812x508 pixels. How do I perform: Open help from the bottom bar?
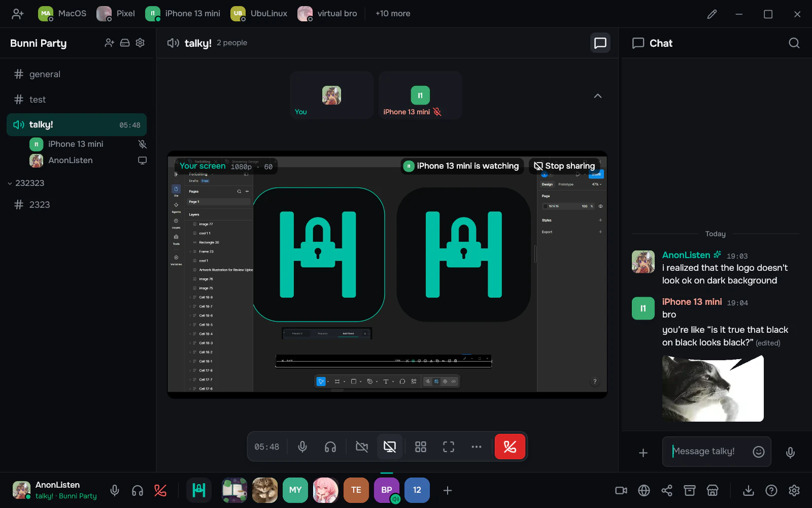(x=771, y=490)
